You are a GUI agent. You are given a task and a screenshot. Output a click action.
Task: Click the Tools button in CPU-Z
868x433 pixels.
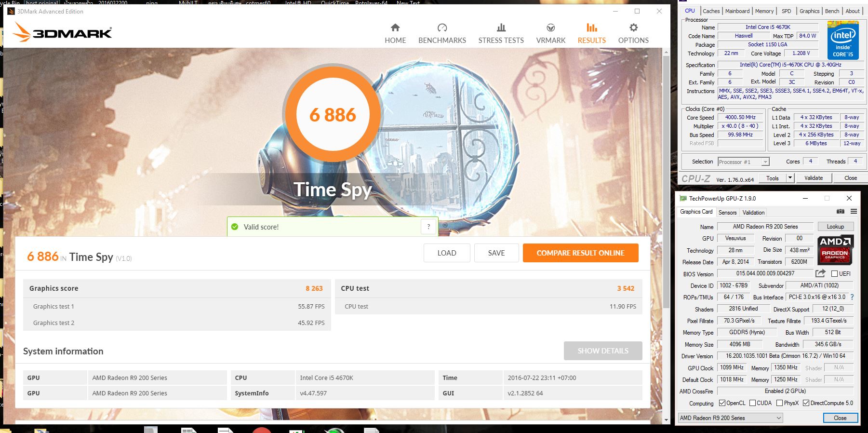click(772, 178)
